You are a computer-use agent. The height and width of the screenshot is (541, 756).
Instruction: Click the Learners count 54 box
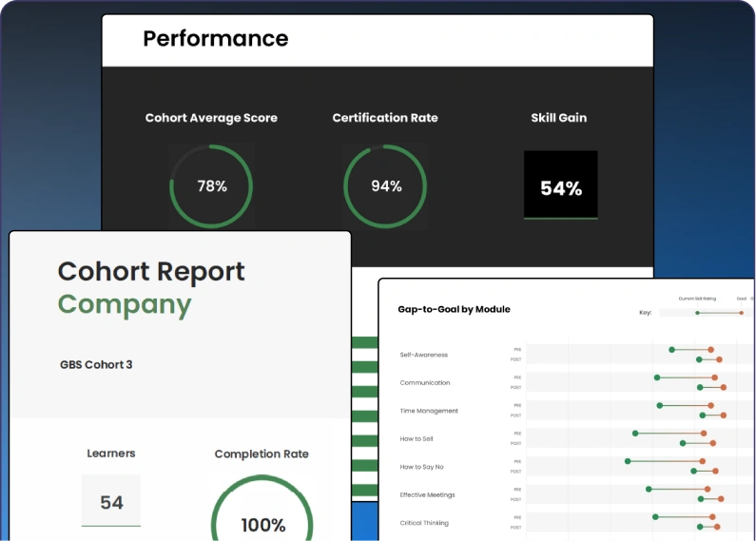click(111, 501)
